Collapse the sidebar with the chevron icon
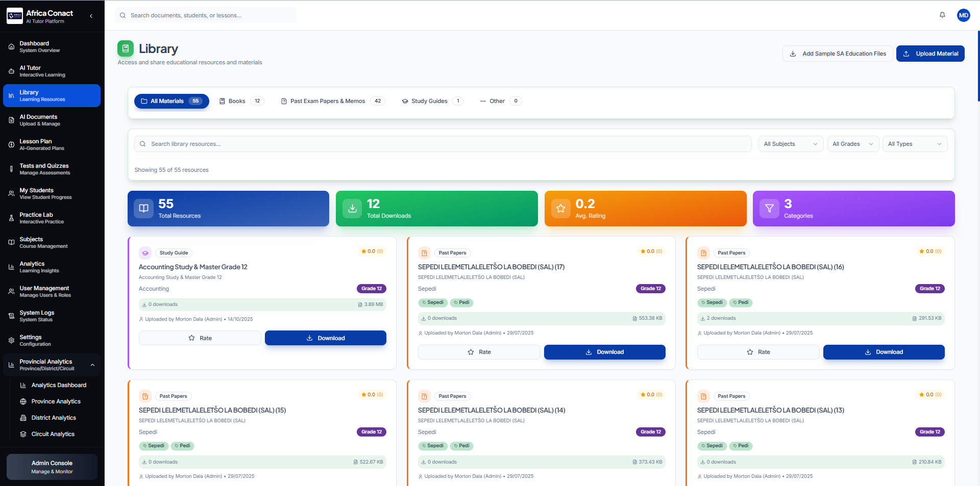Image resolution: width=980 pixels, height=486 pixels. [x=91, y=16]
